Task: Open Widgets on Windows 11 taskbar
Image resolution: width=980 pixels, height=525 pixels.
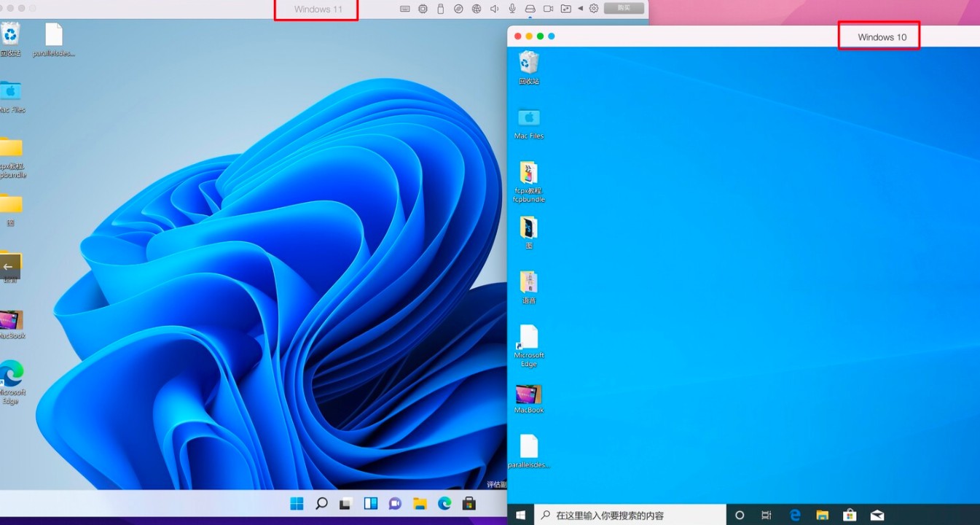Action: (371, 503)
